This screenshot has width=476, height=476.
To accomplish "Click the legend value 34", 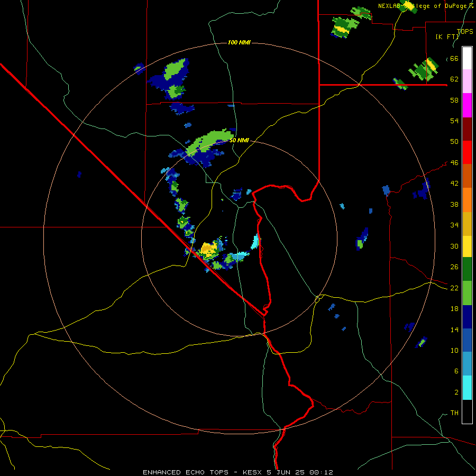I will [454, 225].
